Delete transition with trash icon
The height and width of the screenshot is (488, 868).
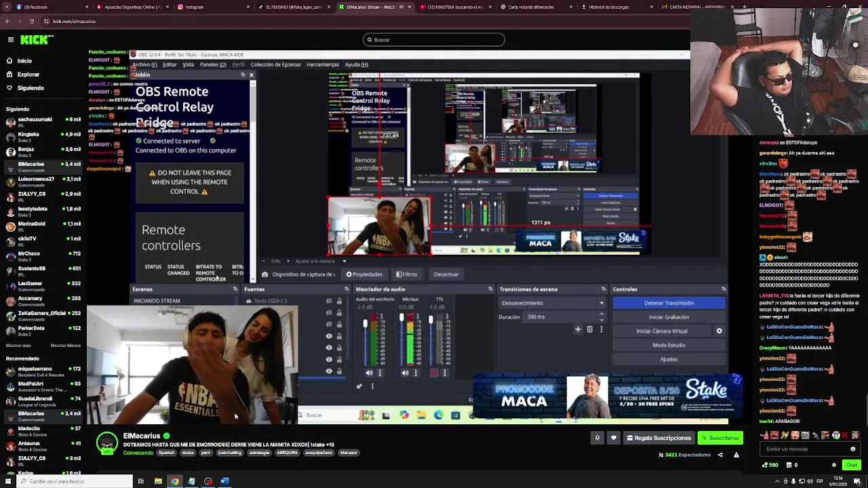(x=589, y=329)
